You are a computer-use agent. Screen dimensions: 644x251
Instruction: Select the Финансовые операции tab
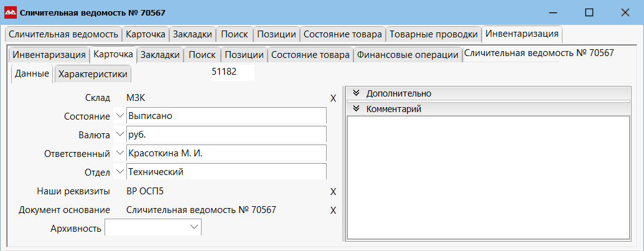tap(407, 55)
